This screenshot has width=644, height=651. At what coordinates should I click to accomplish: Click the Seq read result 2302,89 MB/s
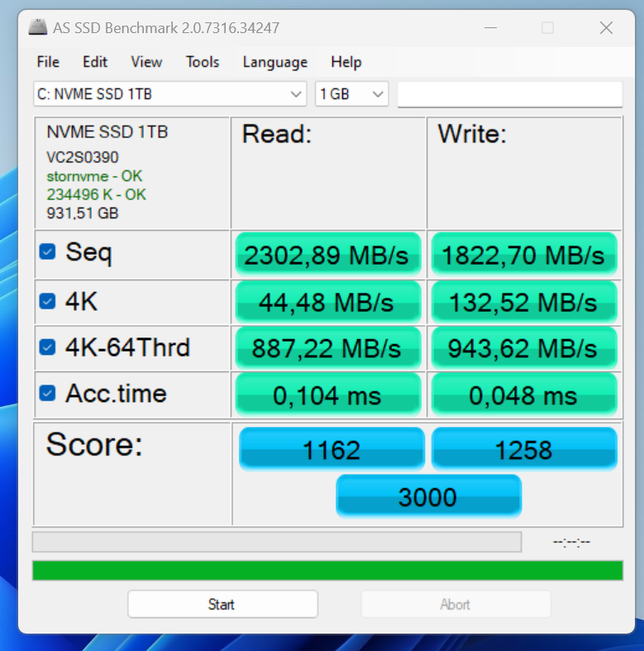[x=328, y=254]
